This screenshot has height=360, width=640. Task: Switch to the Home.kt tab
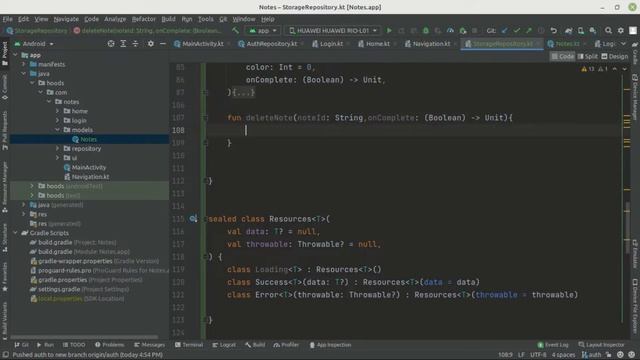tap(378, 44)
